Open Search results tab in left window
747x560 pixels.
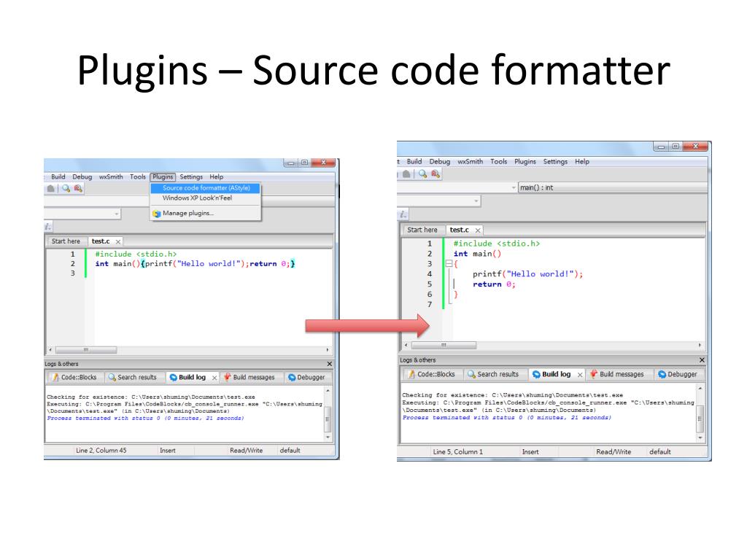pyautogui.click(x=133, y=377)
